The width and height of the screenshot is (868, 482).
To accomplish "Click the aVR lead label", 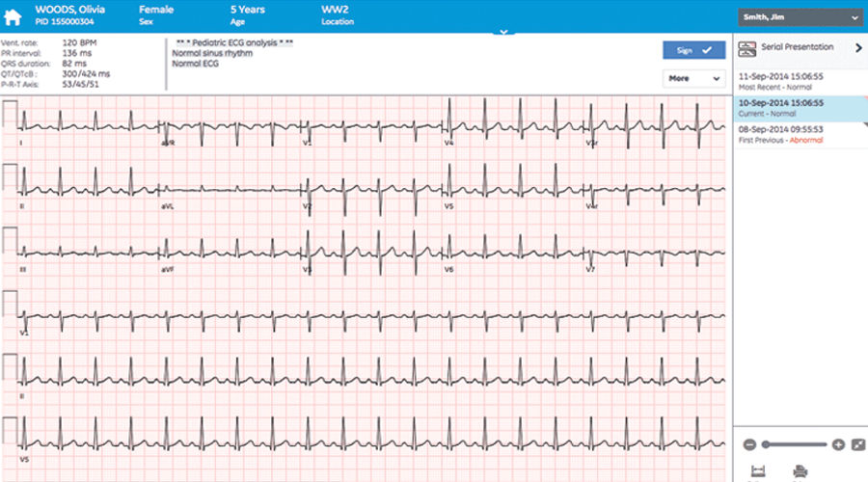I will (168, 143).
